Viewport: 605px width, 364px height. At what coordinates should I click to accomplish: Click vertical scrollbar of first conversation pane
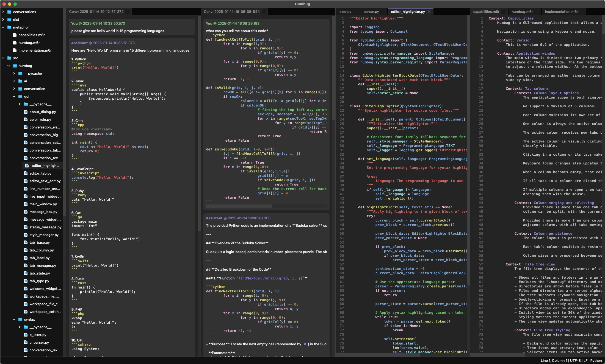[x=199, y=124]
